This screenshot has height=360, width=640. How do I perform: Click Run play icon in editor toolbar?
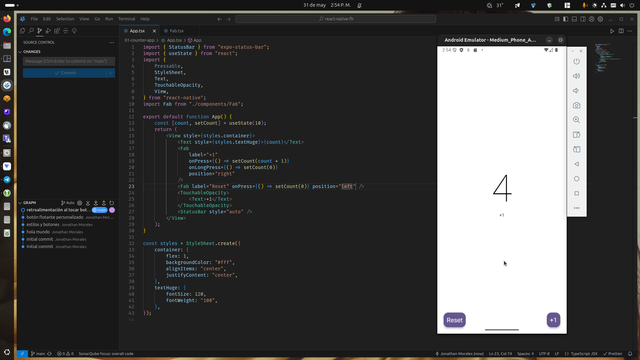coord(612,31)
